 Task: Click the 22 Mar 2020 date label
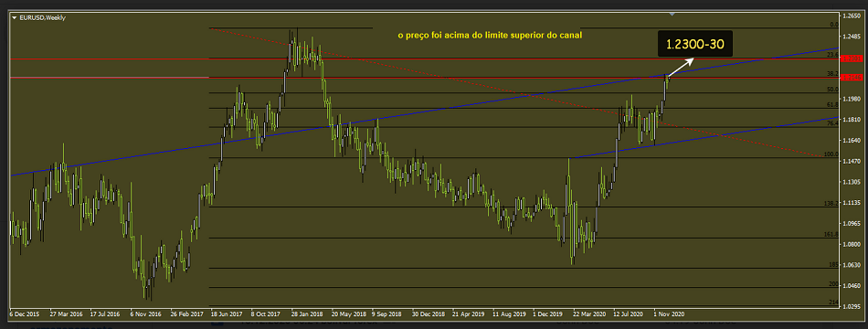(x=590, y=313)
